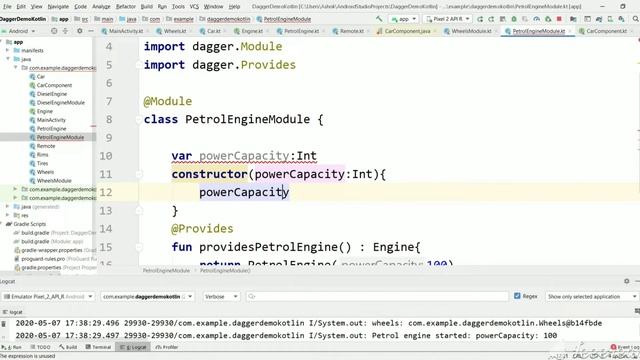Collapse the Gradle Scripts node
Image resolution: width=640 pixels, height=360 pixels.
[x=2, y=224]
